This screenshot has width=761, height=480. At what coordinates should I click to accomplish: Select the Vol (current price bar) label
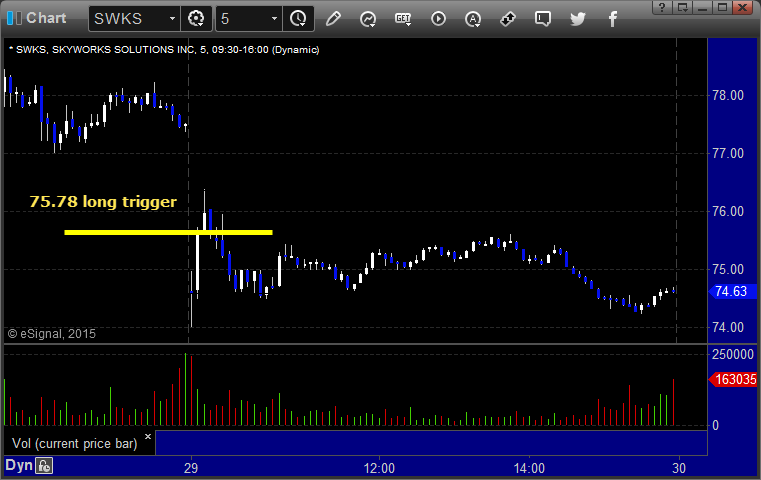pos(75,444)
